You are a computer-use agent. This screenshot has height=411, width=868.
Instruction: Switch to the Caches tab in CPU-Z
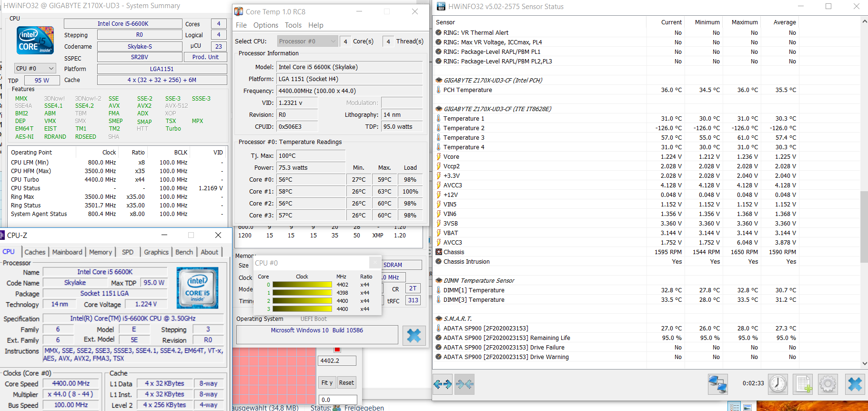(x=35, y=252)
